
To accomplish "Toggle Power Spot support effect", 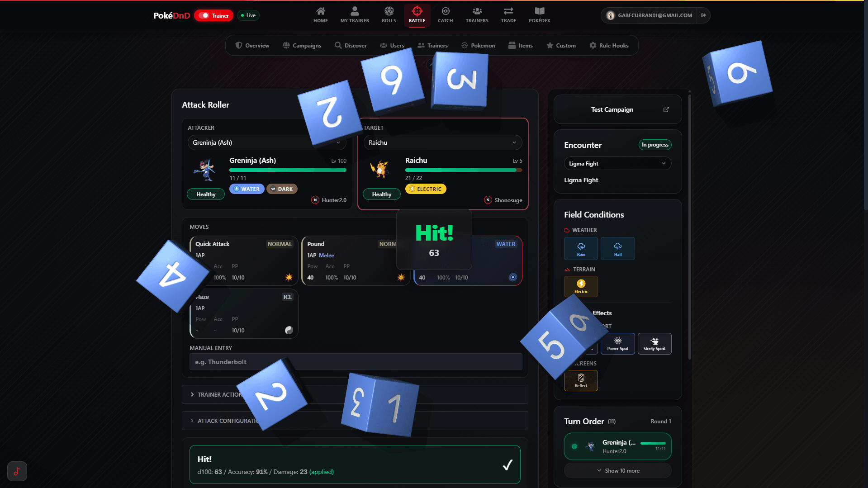I will pos(617,344).
